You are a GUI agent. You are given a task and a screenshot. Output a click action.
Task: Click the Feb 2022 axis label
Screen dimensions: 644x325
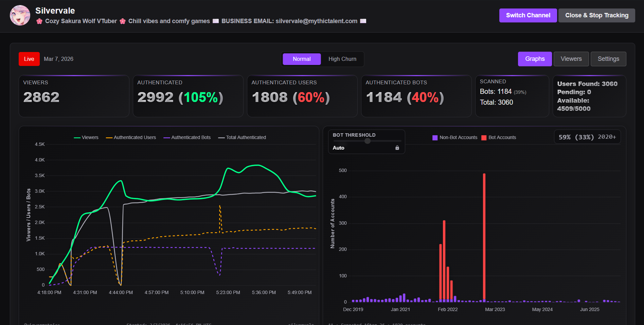(448, 309)
